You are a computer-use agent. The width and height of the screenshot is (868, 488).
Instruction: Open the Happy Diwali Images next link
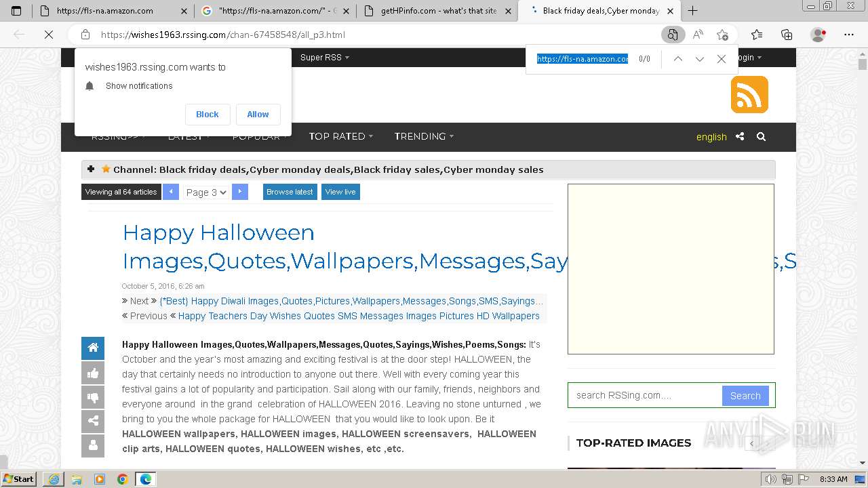pyautogui.click(x=351, y=301)
